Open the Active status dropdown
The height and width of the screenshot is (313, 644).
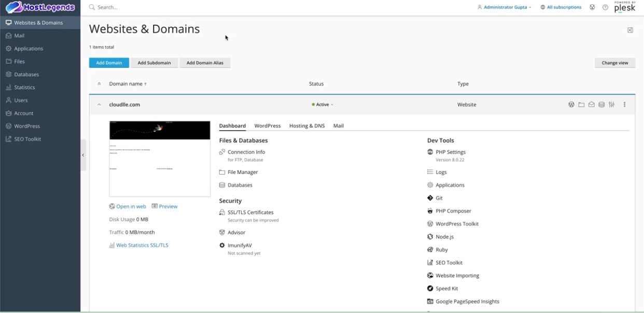click(323, 105)
